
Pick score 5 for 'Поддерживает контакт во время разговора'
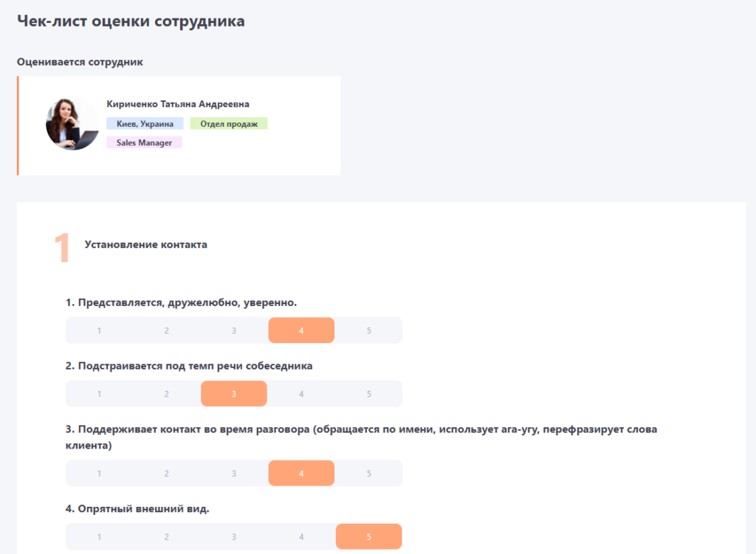[368, 474]
